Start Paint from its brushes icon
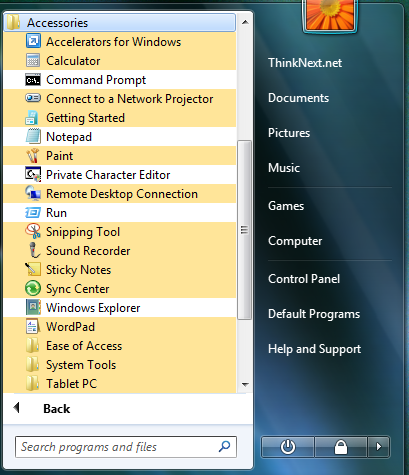 [x=33, y=156]
